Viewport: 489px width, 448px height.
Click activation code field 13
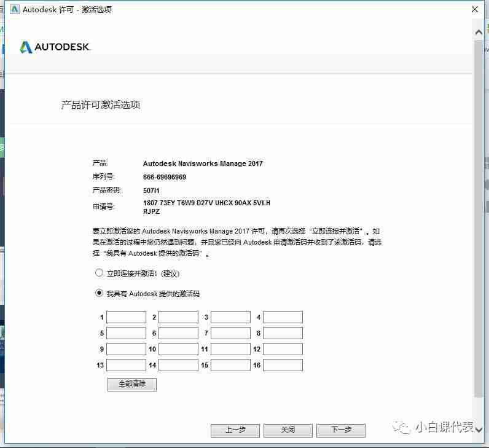pyautogui.click(x=127, y=365)
